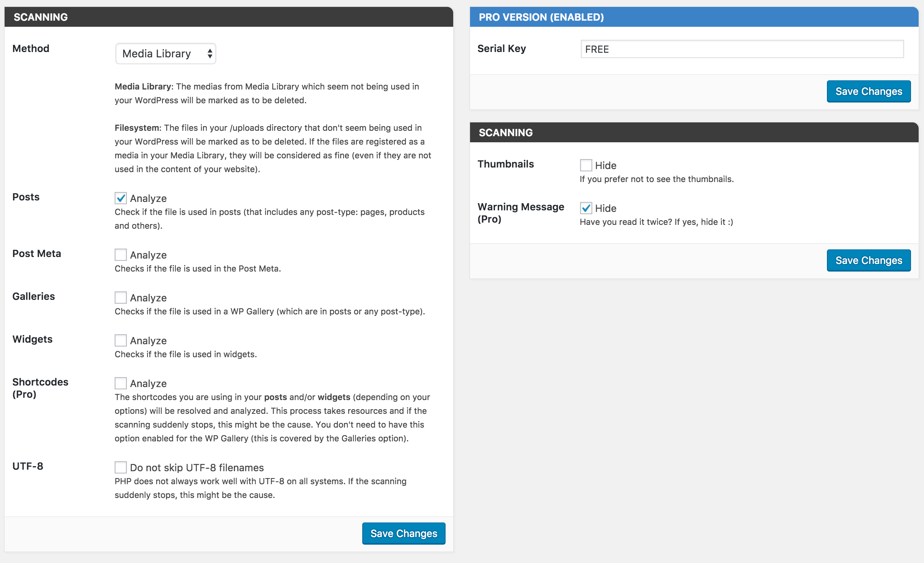Click the Pro Version (Enabled) header
The height and width of the screenshot is (563, 924).
pos(541,17)
